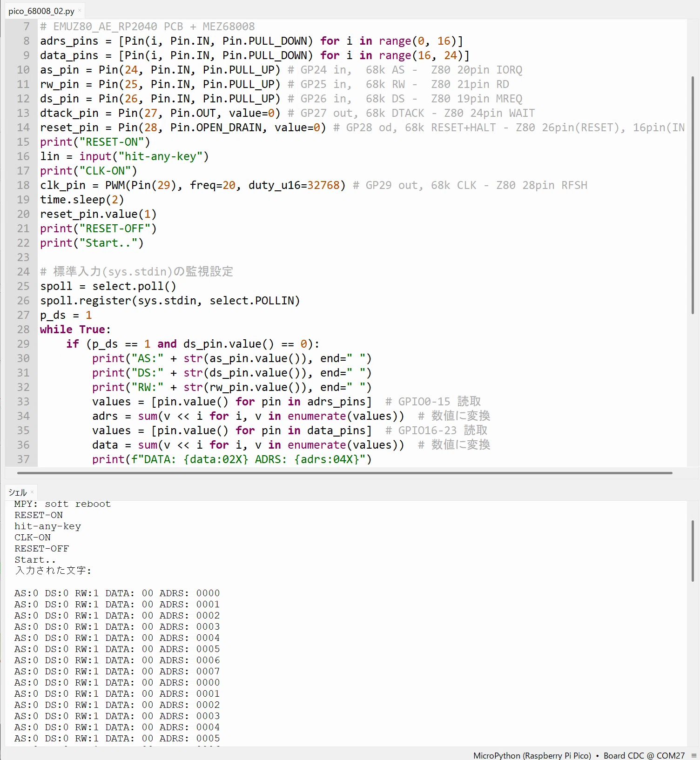Click the spoll = select.poll() line
700x760 pixels.
coord(108,286)
